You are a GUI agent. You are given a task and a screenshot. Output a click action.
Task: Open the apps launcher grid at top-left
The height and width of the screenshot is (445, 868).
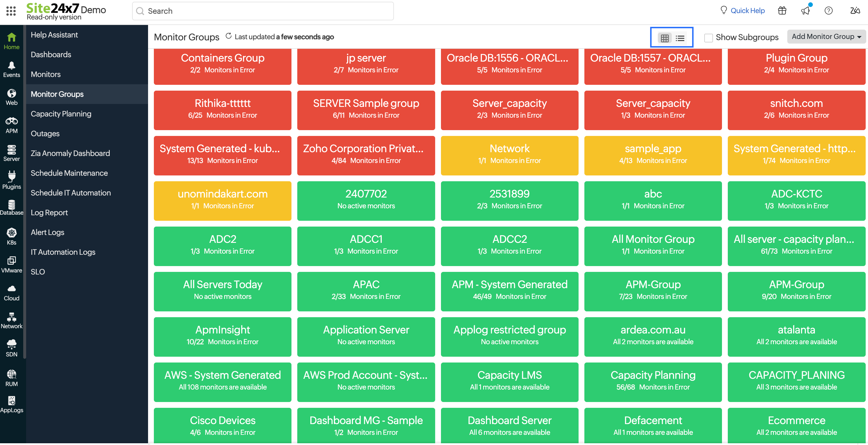[x=11, y=11]
